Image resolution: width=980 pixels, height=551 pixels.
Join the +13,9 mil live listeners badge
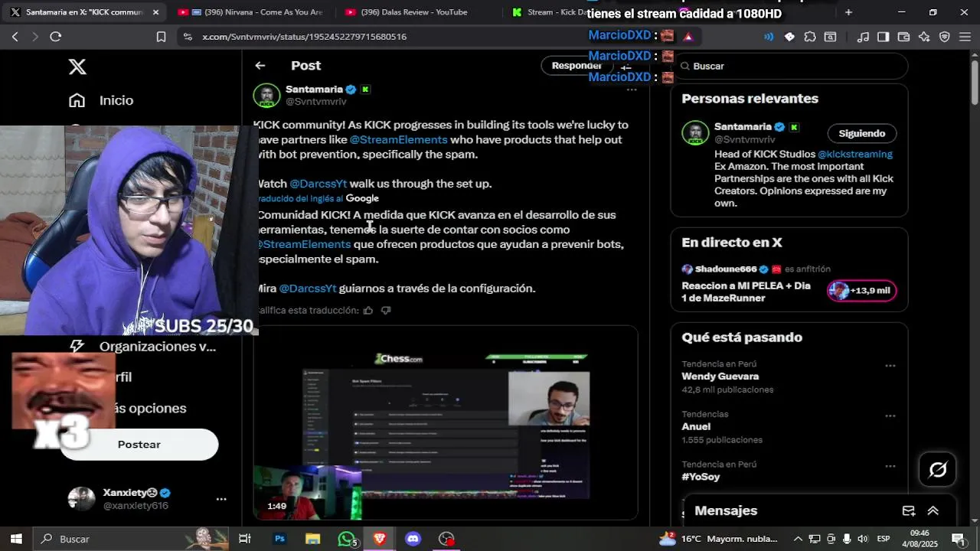(861, 291)
